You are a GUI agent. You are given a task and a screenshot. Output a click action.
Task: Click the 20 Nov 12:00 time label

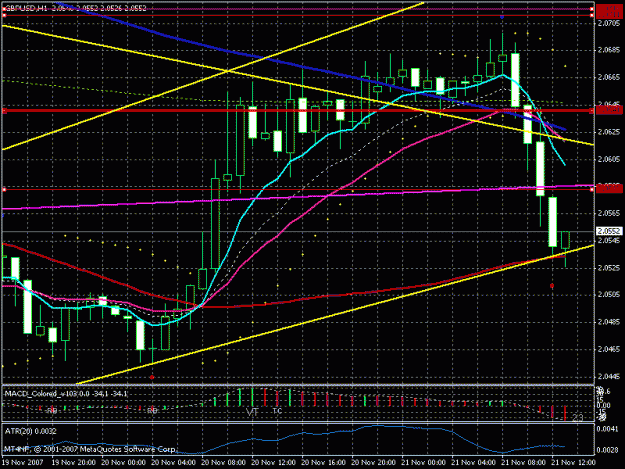(x=273, y=462)
